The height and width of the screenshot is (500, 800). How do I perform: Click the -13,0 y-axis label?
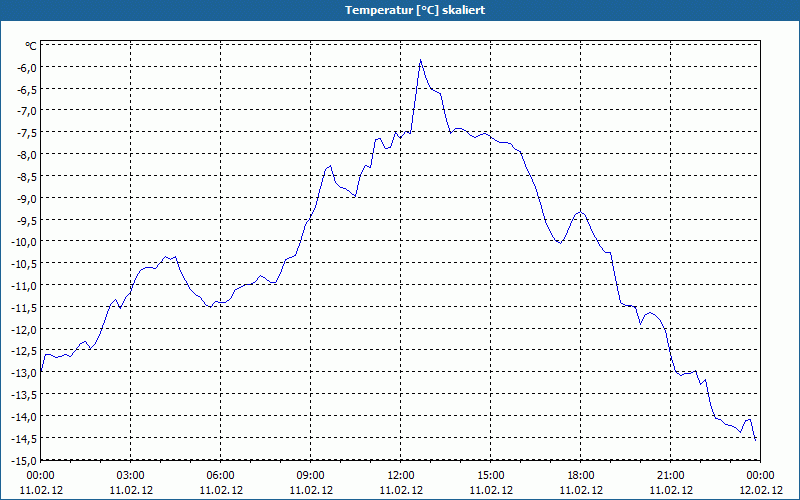26,372
